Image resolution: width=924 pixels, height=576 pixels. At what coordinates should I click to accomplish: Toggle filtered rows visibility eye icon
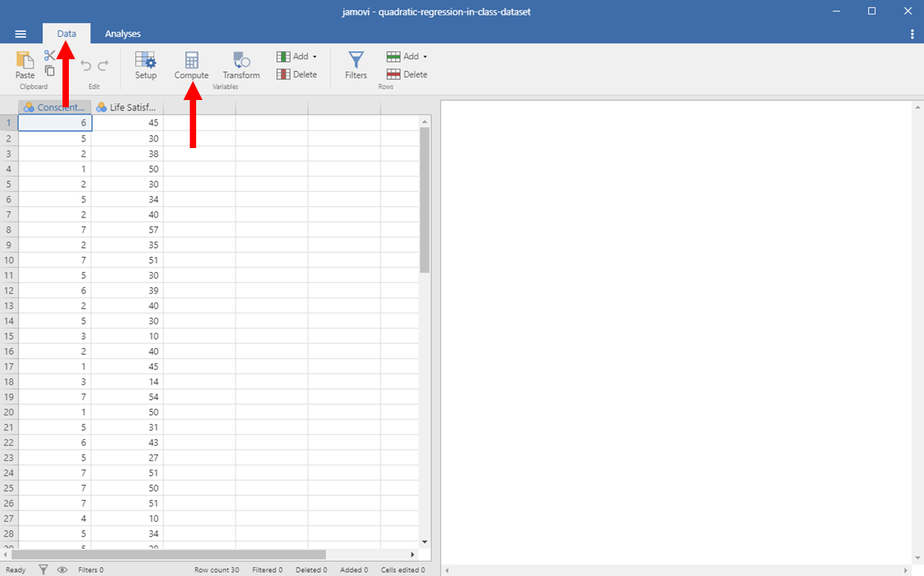(x=62, y=570)
